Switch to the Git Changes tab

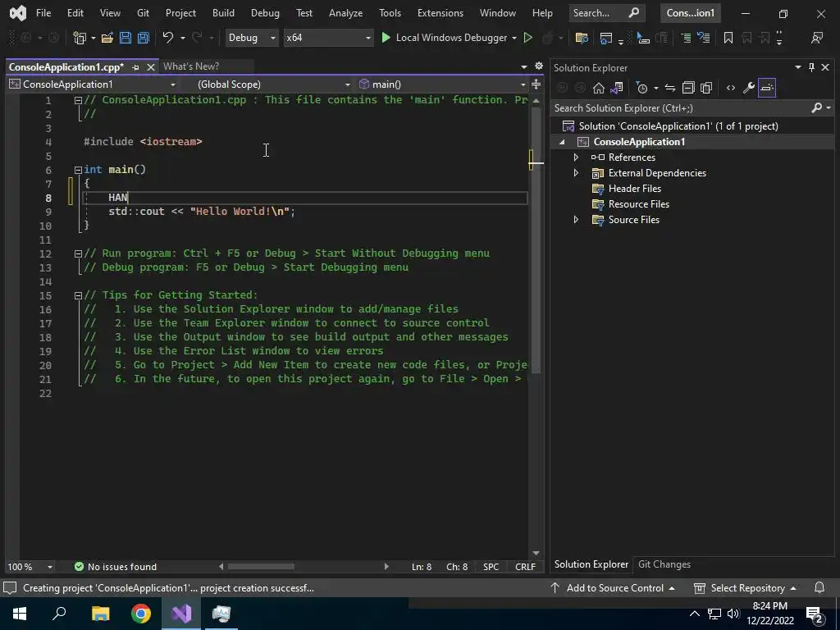coord(664,564)
